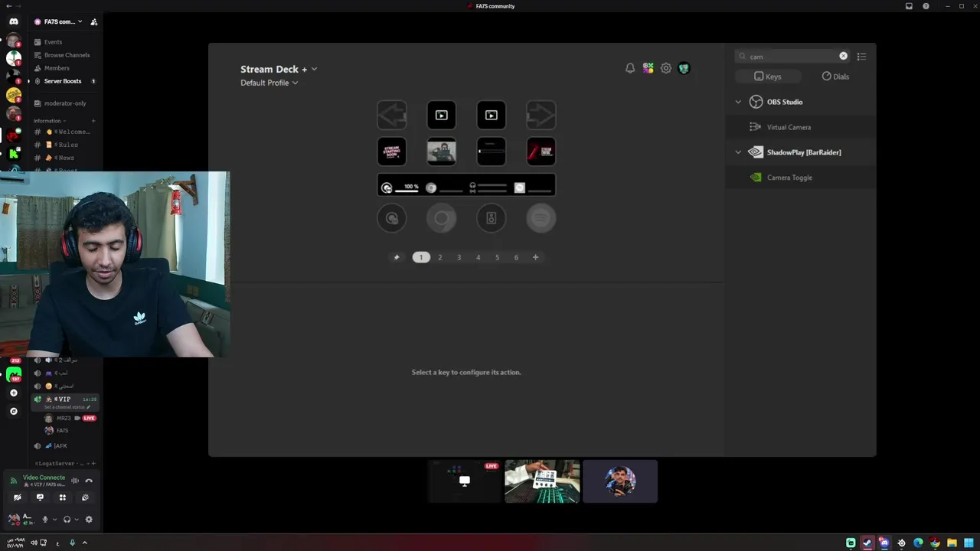Mute the Discord microphone
This screenshot has width=980, height=551.
pos(44,520)
